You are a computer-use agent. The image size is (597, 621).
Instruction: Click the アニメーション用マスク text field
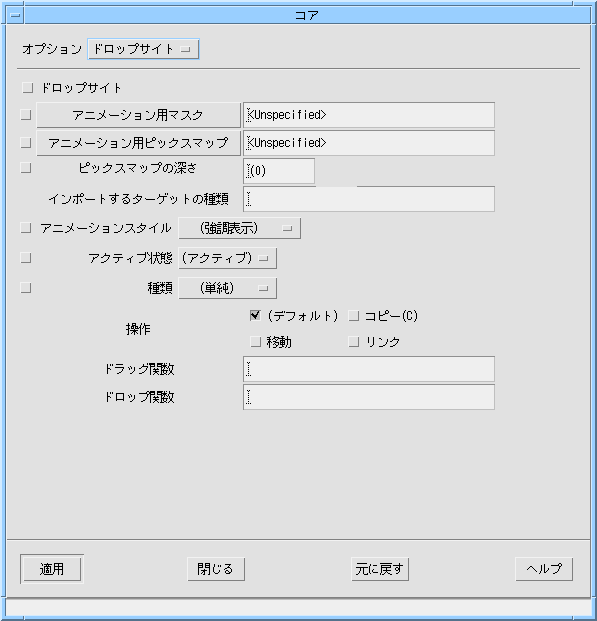click(369, 115)
